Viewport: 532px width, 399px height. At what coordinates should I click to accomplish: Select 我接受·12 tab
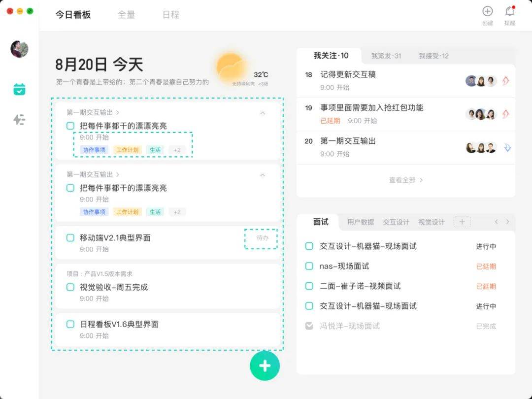coord(433,56)
